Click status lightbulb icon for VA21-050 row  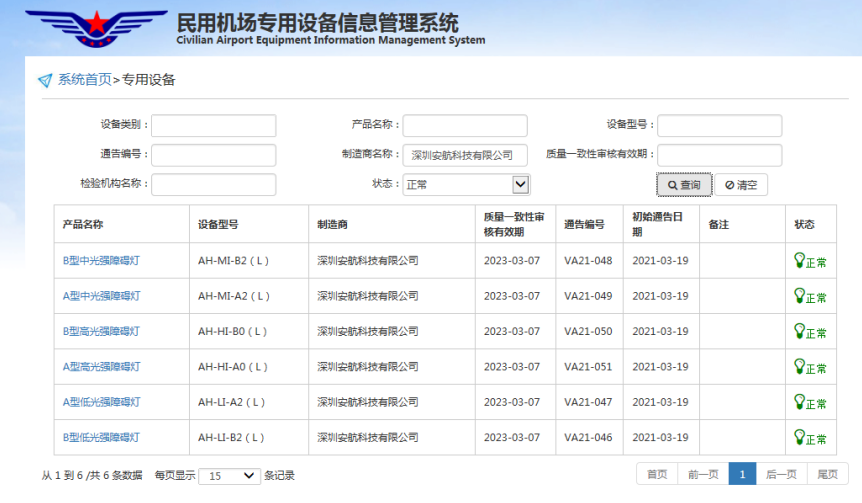799,331
